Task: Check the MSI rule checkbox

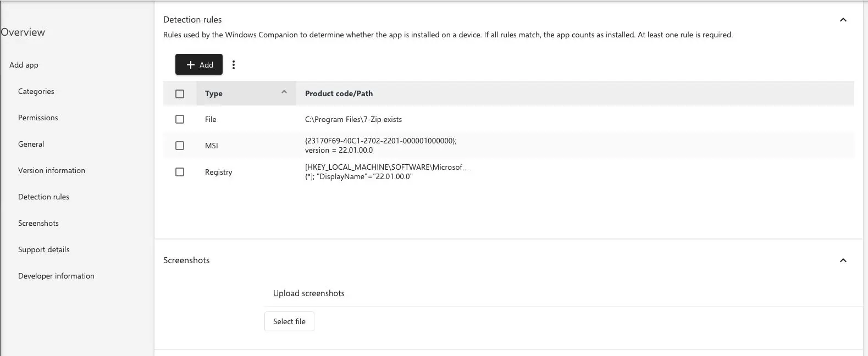Action: (x=180, y=146)
